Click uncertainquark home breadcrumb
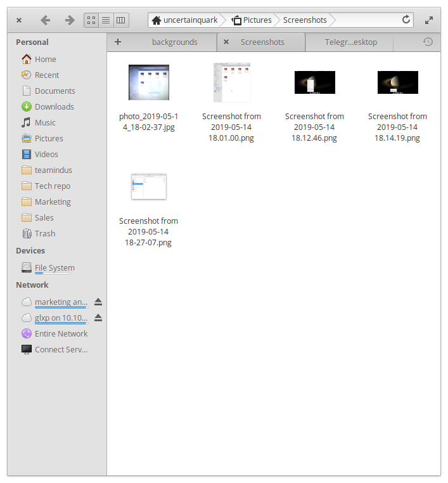Screen dimensions: 448x483 pos(185,20)
